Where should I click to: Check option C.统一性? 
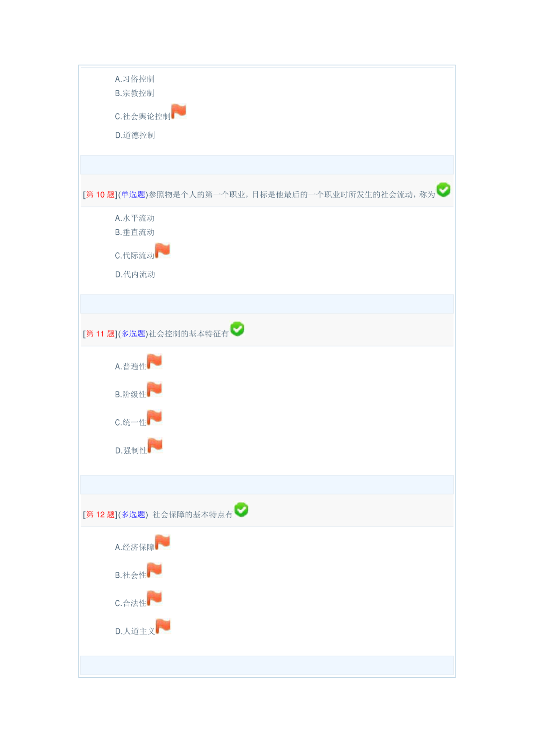coord(131,422)
